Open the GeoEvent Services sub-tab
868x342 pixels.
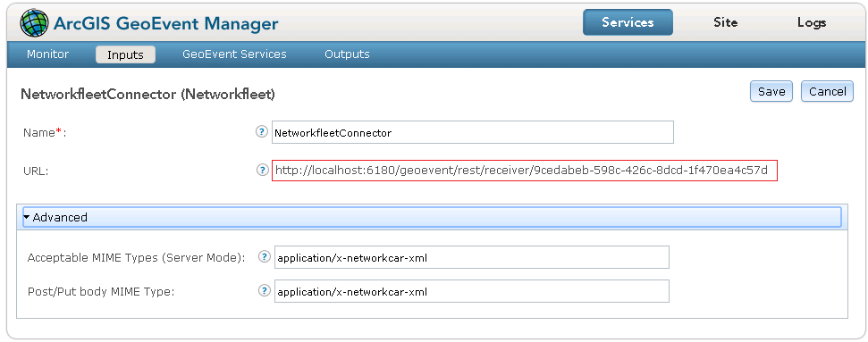click(x=235, y=54)
